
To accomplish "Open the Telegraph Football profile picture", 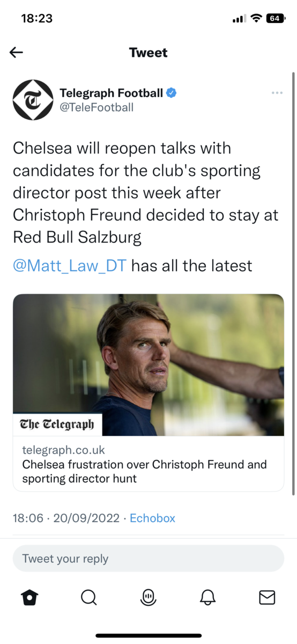I will tap(33, 100).
